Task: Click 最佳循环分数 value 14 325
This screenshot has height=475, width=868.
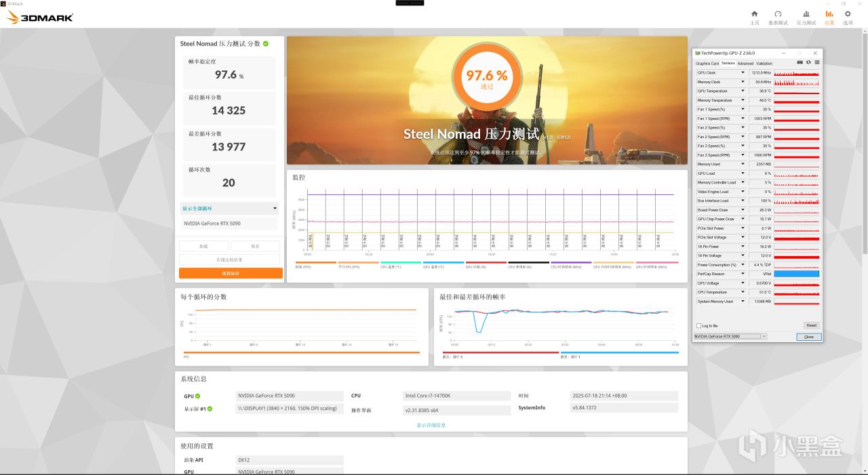Action: pos(229,110)
